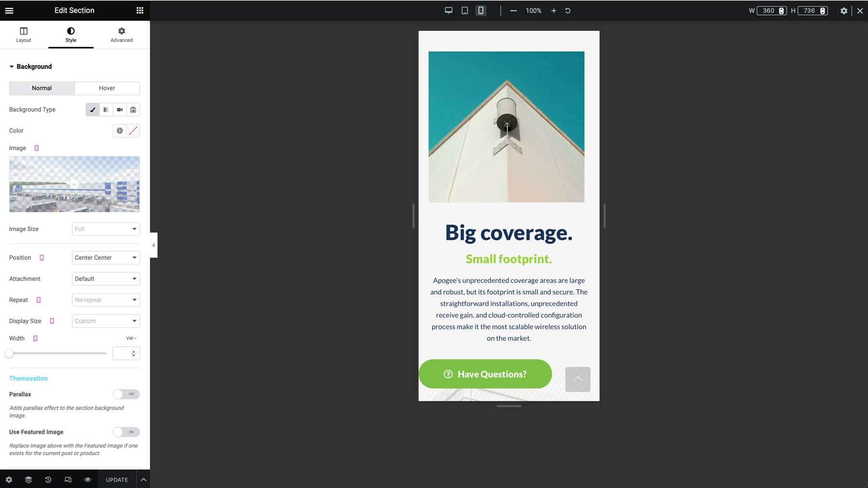The image size is (868, 488).
Task: Open the global colors picker
Action: click(x=119, y=130)
